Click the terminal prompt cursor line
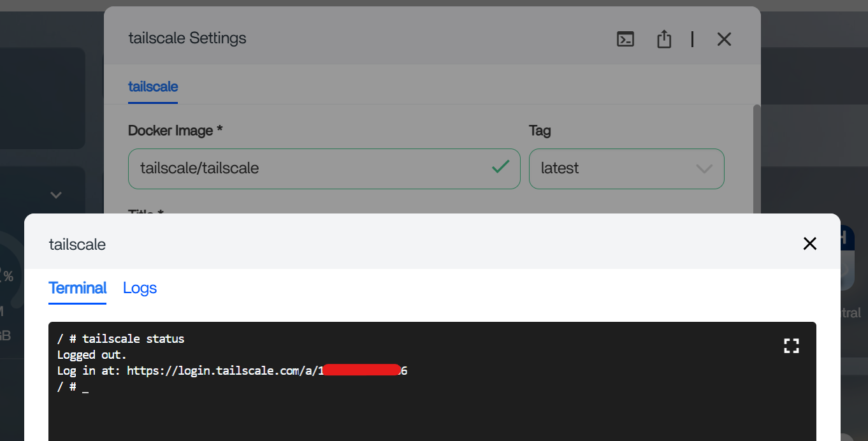The image size is (868, 441). click(x=73, y=387)
